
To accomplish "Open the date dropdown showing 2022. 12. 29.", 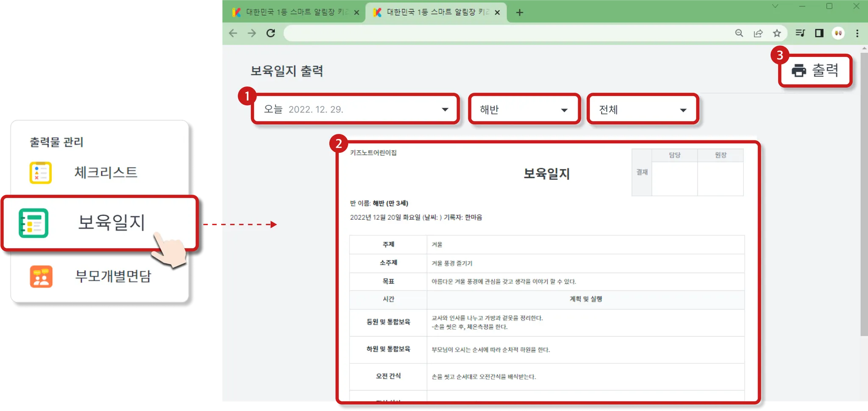I will coord(356,109).
